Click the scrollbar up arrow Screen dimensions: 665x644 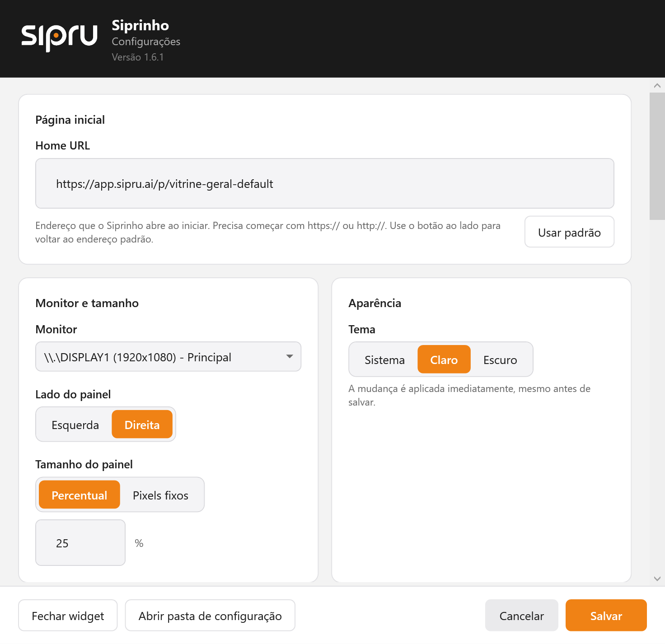pos(657,85)
